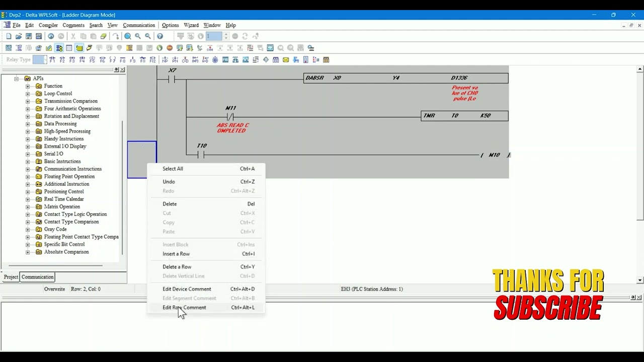Insert normally open contact F1
This screenshot has height=362, width=644.
point(52,60)
